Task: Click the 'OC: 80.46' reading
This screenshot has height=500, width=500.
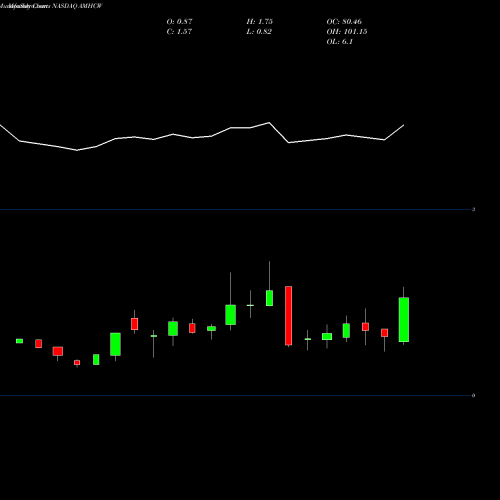Action: click(344, 22)
